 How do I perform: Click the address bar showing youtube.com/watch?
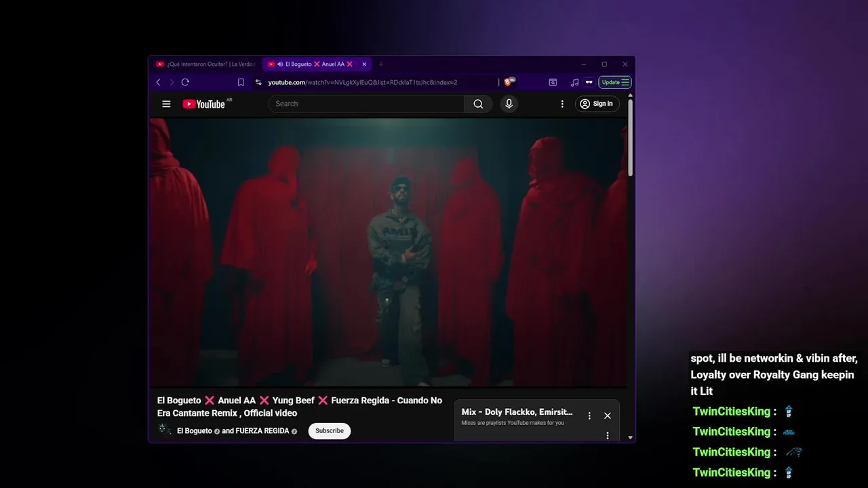click(363, 82)
